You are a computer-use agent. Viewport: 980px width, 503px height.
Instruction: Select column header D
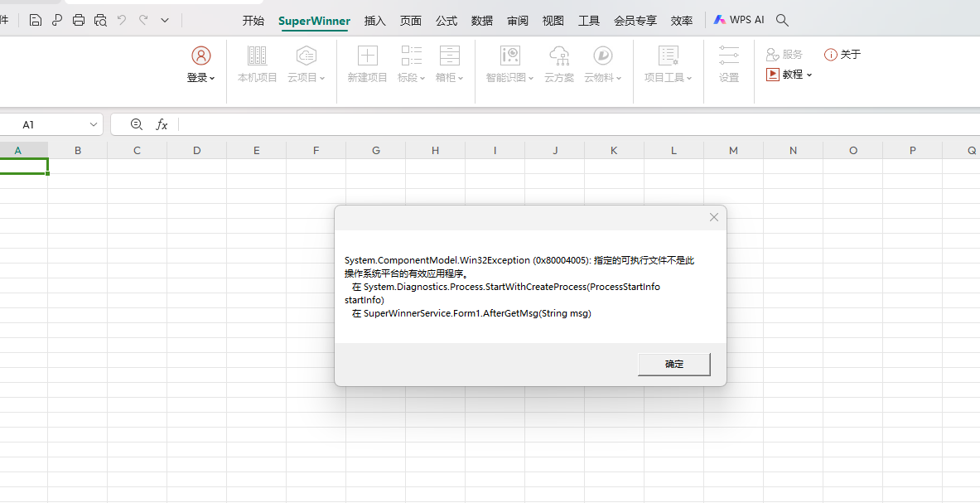click(197, 150)
